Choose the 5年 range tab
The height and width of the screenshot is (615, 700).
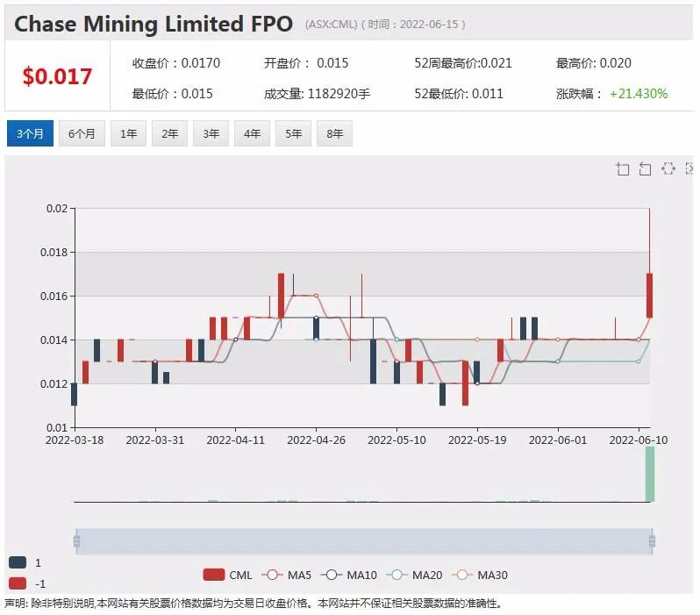293,133
